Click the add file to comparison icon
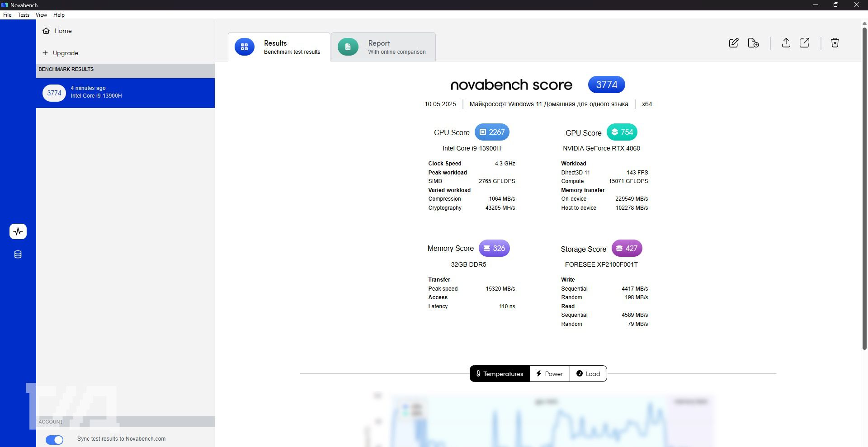Viewport: 868px width, 447px height. [x=753, y=43]
